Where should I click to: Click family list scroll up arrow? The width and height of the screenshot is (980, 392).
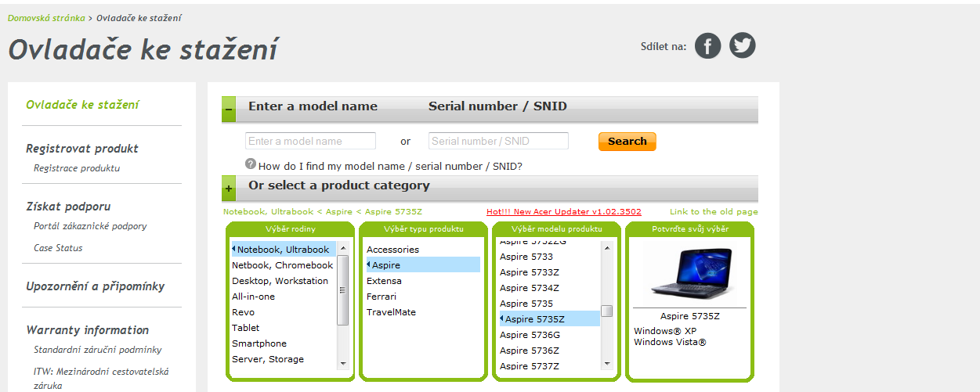coord(343,248)
